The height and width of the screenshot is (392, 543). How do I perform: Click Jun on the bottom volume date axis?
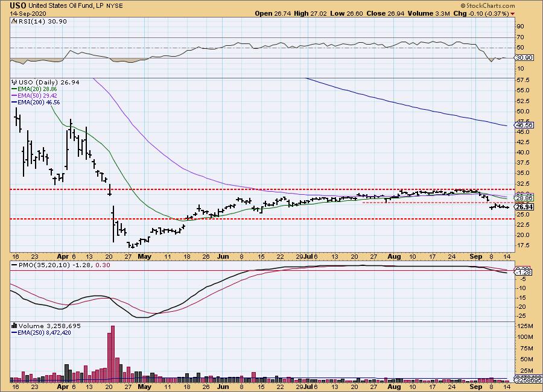[x=223, y=387]
